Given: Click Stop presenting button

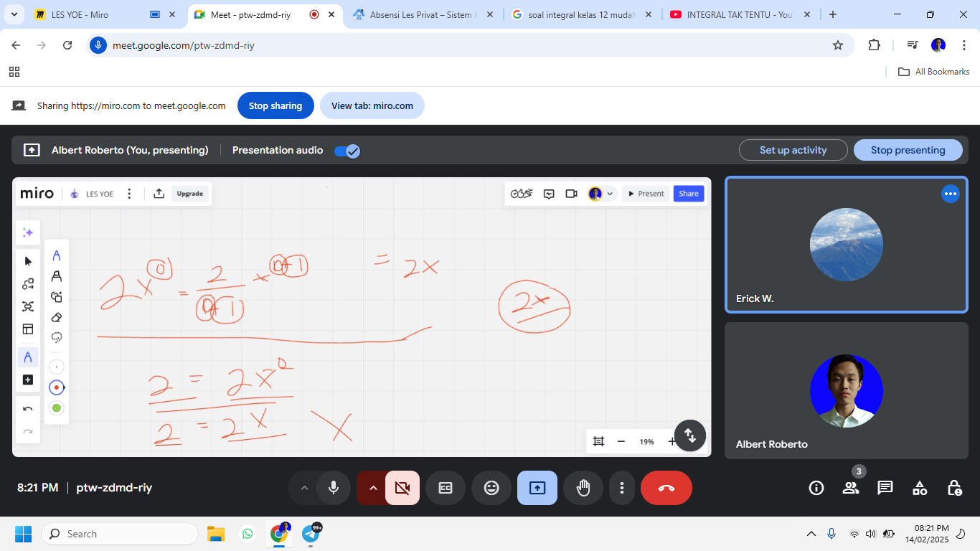Looking at the screenshot, I should [908, 150].
